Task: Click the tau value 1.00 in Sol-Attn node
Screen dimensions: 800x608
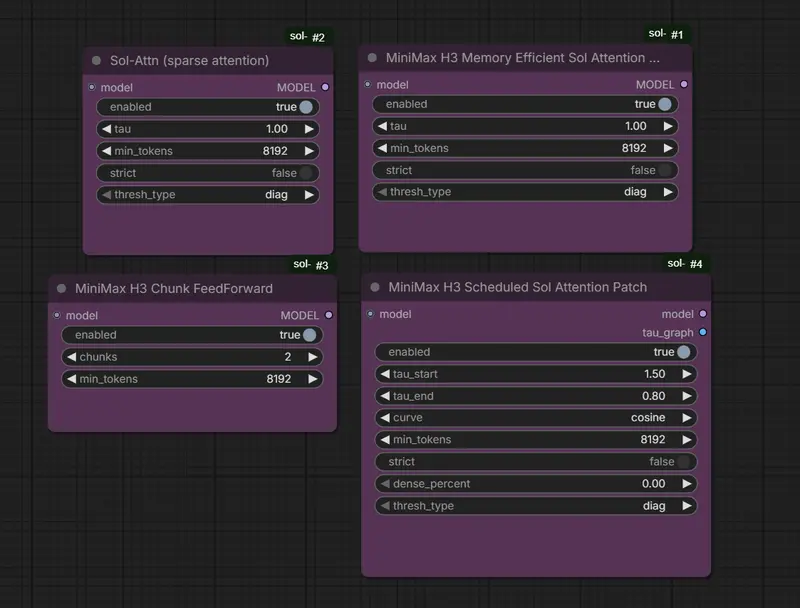Action: pyautogui.click(x=277, y=129)
